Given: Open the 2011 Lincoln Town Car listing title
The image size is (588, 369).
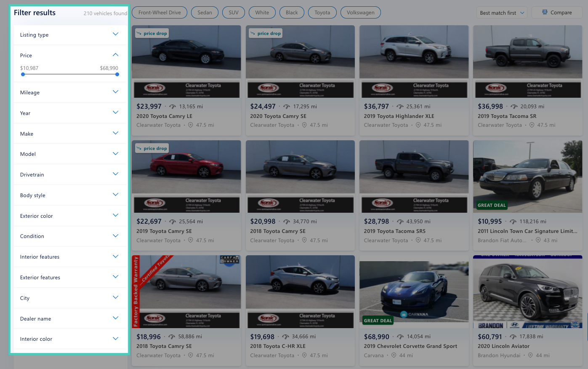Looking at the screenshot, I should click(527, 231).
